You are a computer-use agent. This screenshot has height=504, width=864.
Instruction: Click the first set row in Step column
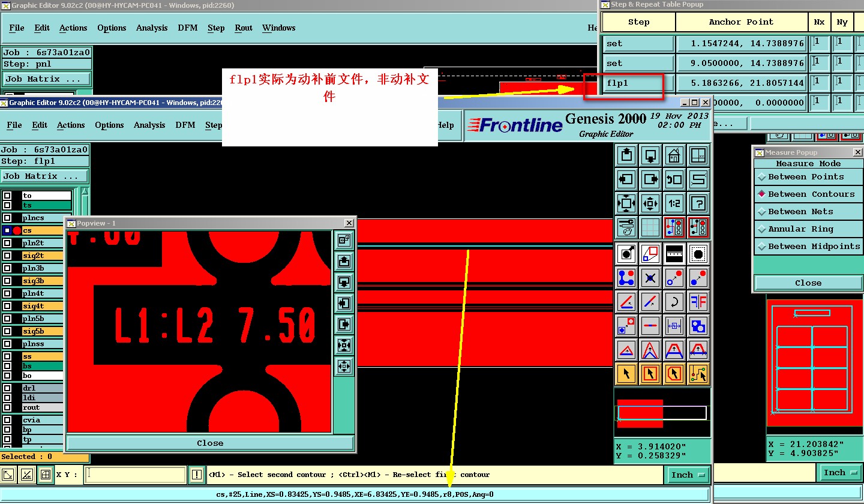638,44
